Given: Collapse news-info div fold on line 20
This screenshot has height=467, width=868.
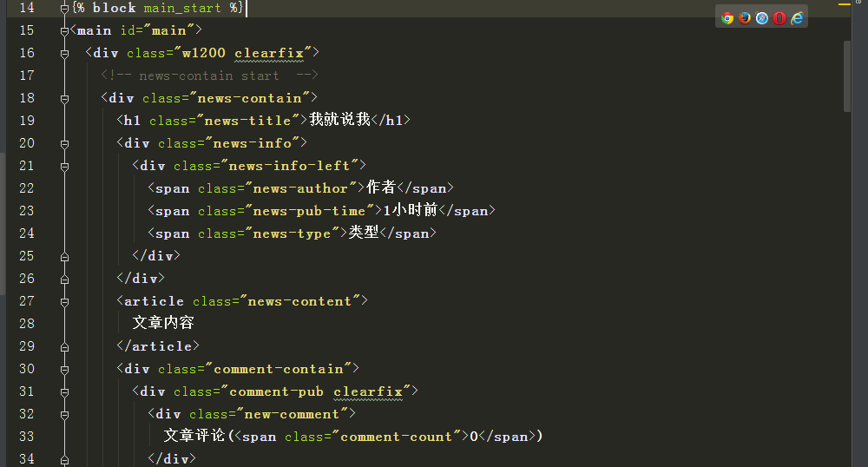Looking at the screenshot, I should [x=64, y=144].
